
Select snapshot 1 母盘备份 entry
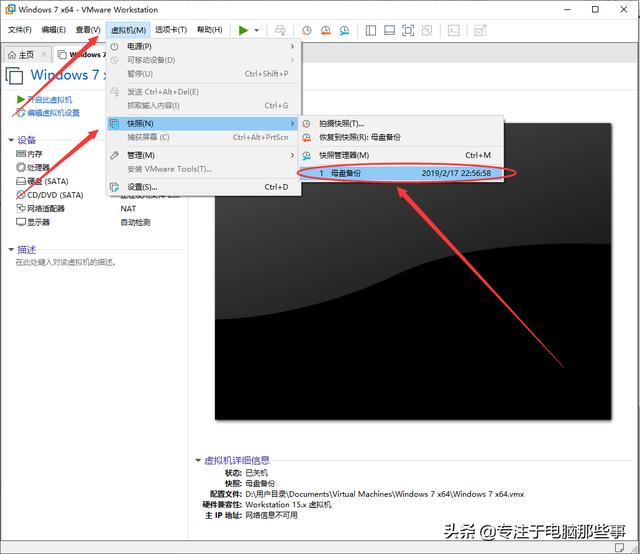(x=401, y=173)
